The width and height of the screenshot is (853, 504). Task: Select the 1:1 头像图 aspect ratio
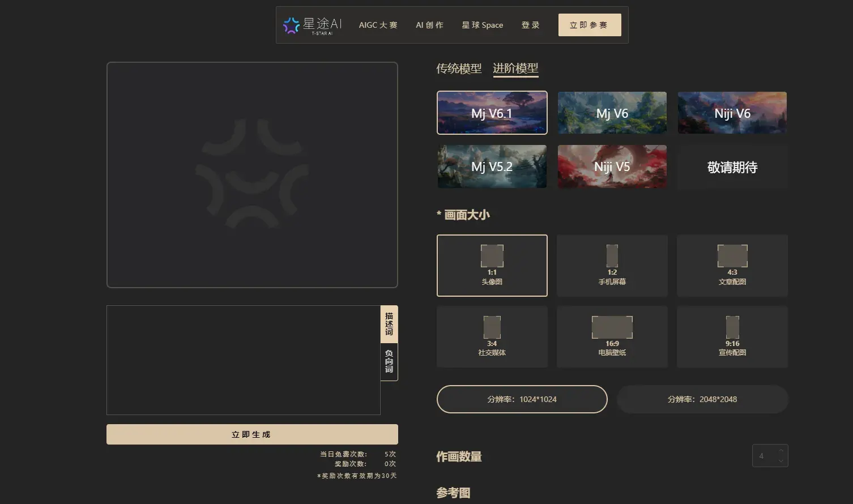[x=492, y=265]
